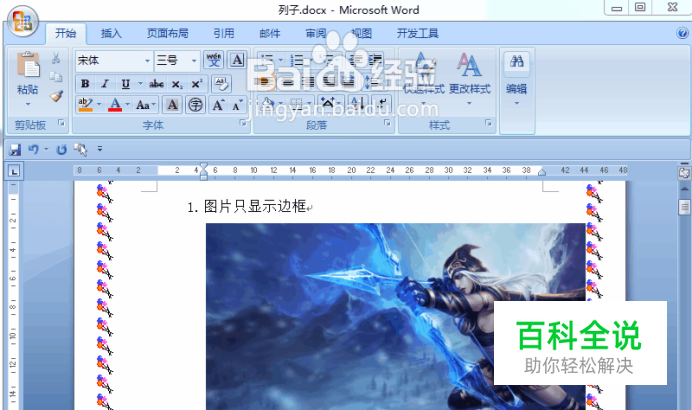Click the vertical scrollbar up arrow
Viewport: 692px width, 410px height.
684,189
